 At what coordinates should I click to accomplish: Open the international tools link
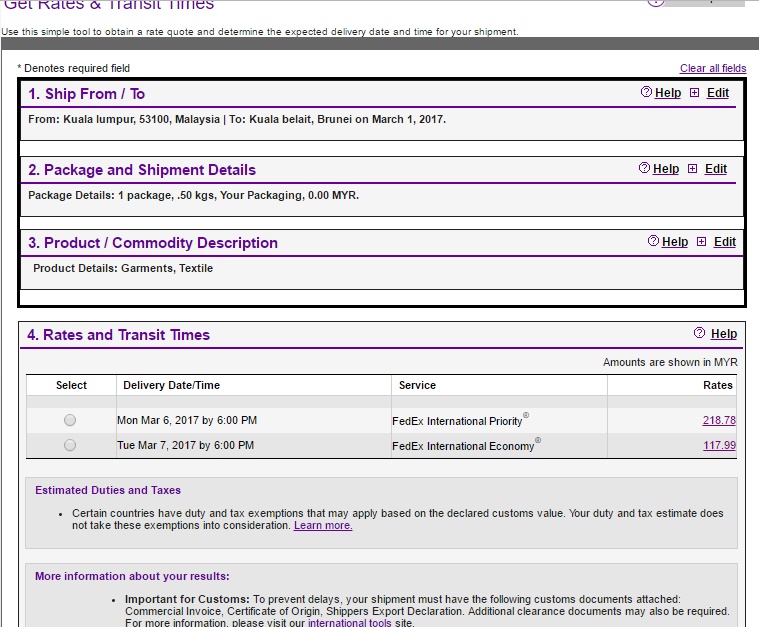pyautogui.click(x=349, y=623)
